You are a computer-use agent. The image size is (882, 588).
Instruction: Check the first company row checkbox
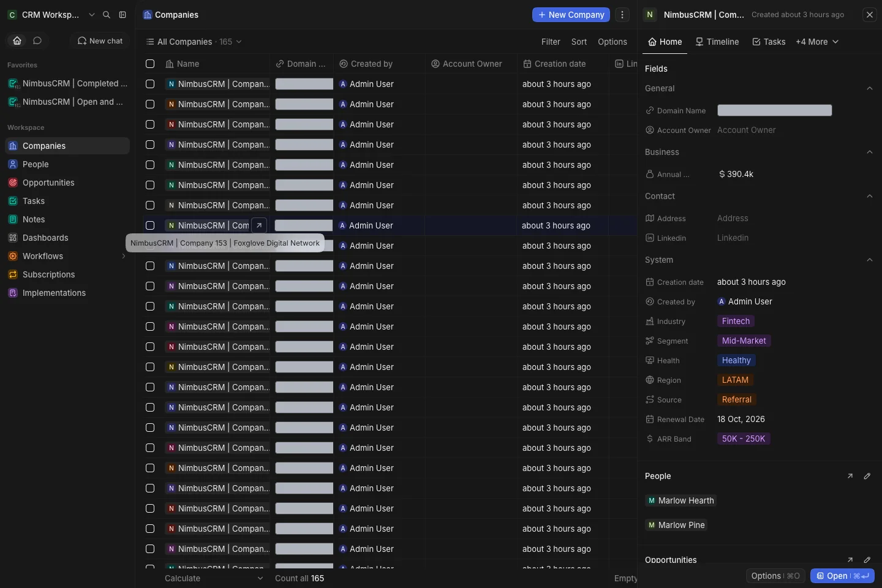coord(150,84)
